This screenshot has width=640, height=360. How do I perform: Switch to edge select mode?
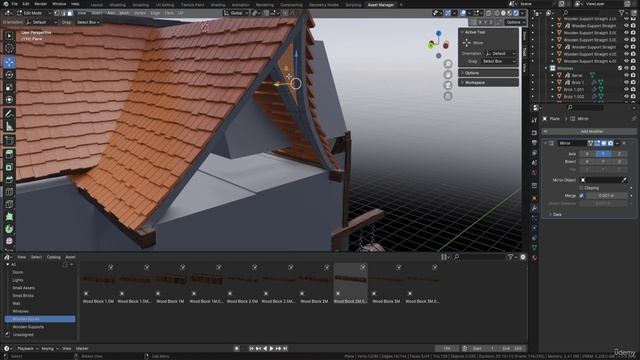tap(64, 13)
